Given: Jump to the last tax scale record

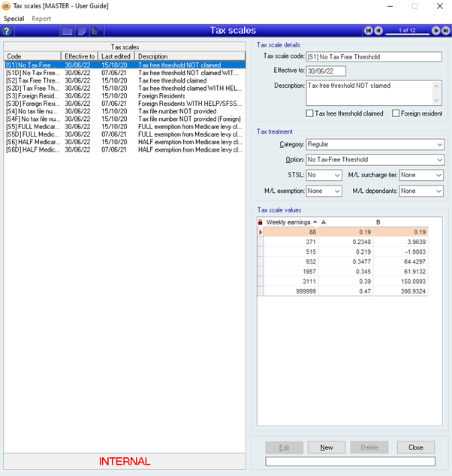Looking at the screenshot, I should 446,31.
